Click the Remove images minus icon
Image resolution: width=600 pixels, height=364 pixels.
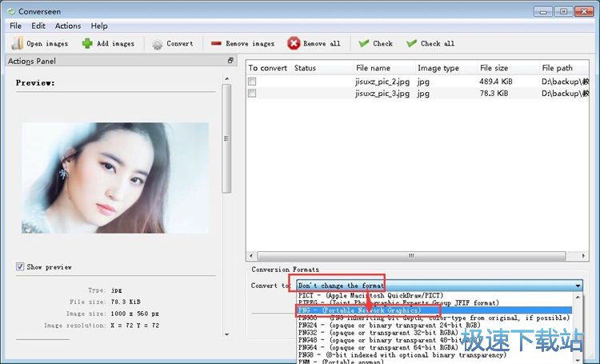(216, 43)
